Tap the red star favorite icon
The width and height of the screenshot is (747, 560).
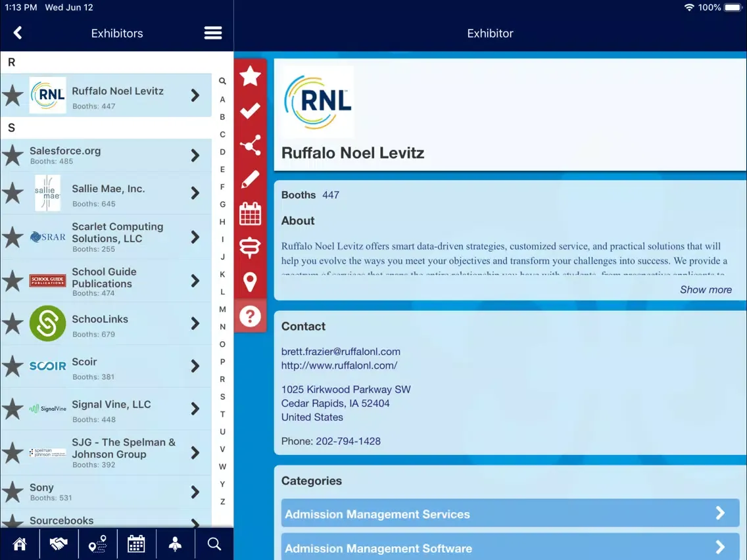point(250,76)
